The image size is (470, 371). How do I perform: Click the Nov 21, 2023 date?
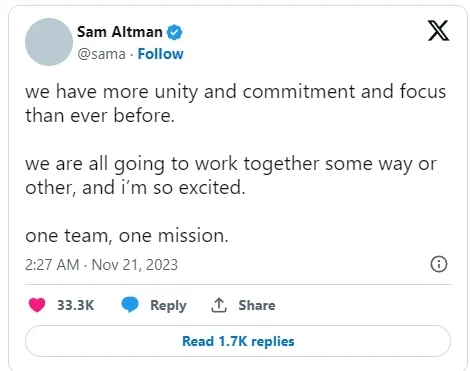tap(135, 265)
